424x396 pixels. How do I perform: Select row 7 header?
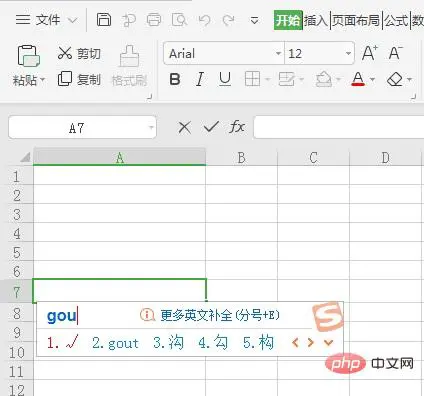click(17, 292)
